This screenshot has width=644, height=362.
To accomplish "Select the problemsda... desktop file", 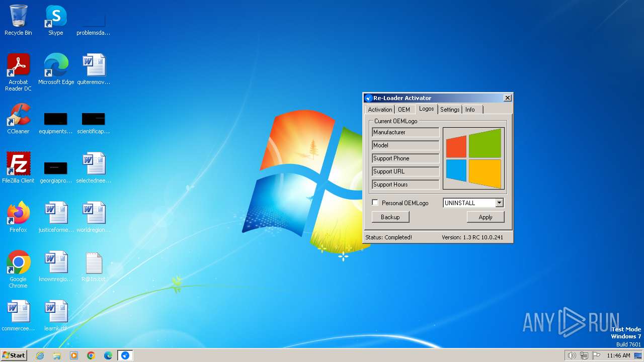I will (x=93, y=20).
